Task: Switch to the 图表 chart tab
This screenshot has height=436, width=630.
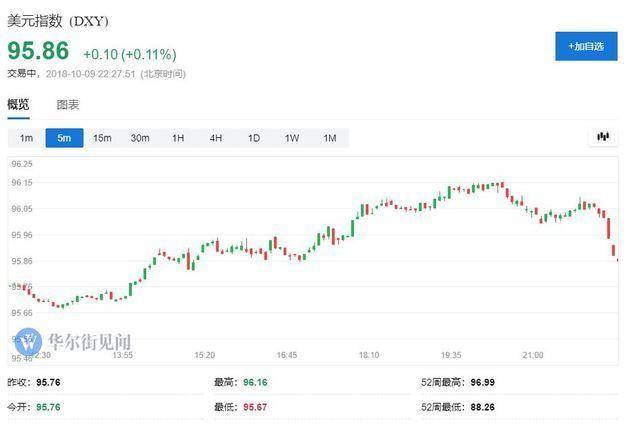Action: 68,104
